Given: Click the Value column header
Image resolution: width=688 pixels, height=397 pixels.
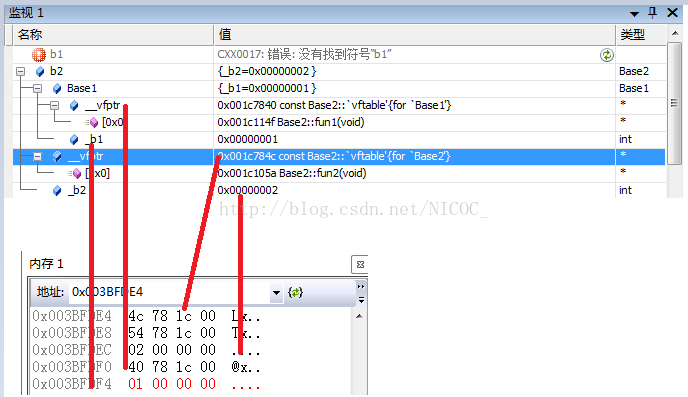Looking at the screenshot, I should pyautogui.click(x=415, y=35).
